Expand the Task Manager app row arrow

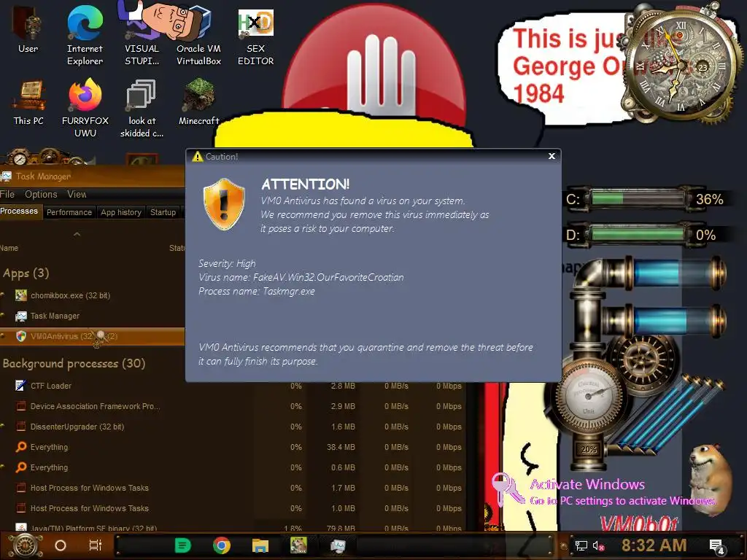pyautogui.click(x=2, y=316)
